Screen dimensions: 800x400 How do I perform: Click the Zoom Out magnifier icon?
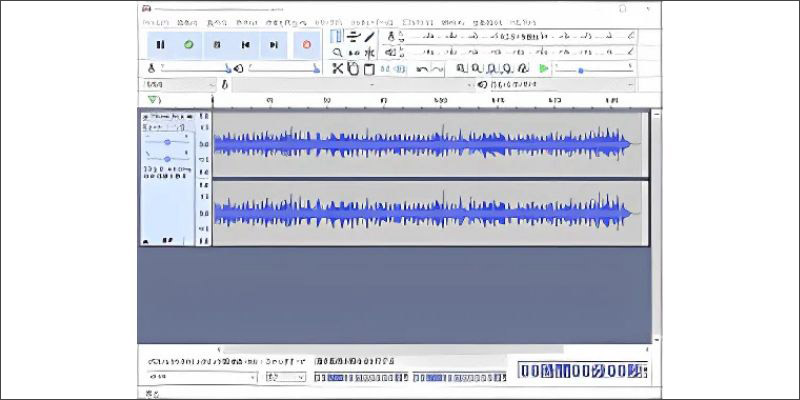coord(477,68)
